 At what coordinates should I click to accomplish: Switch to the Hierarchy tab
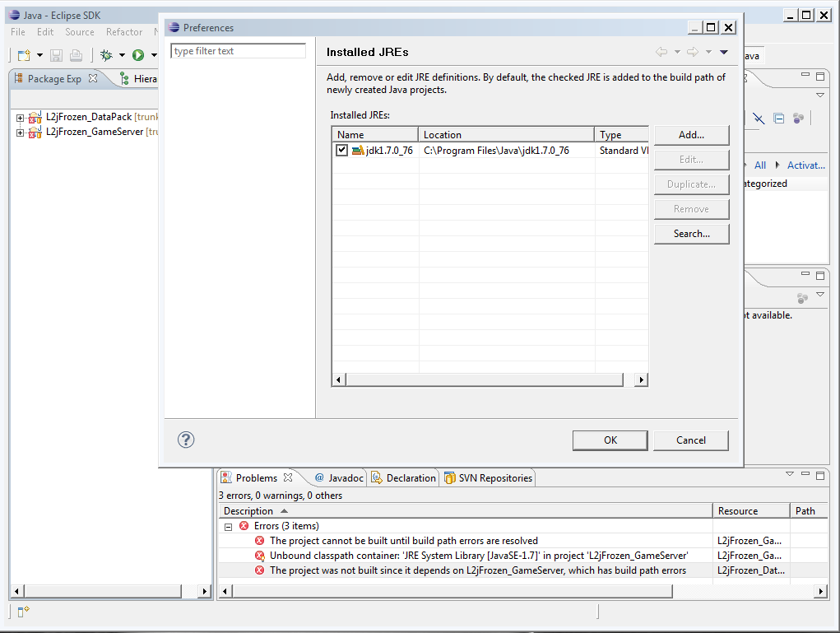[138, 79]
